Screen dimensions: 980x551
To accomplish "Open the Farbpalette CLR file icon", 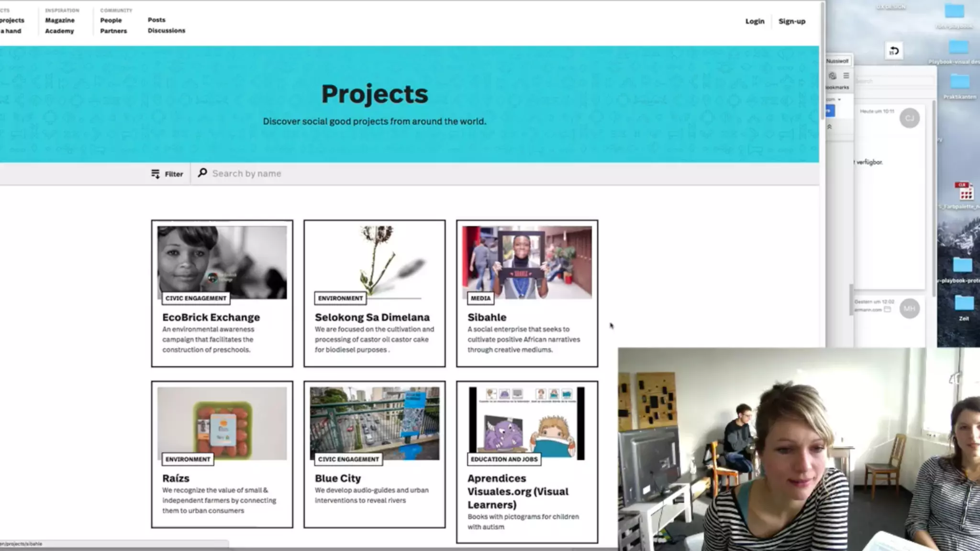I will coord(965,191).
